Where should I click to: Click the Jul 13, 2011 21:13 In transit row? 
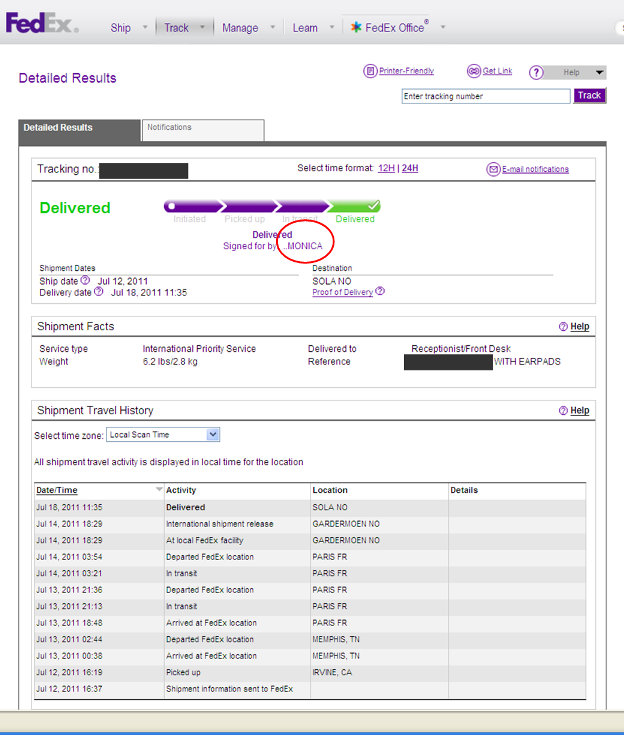[310, 607]
